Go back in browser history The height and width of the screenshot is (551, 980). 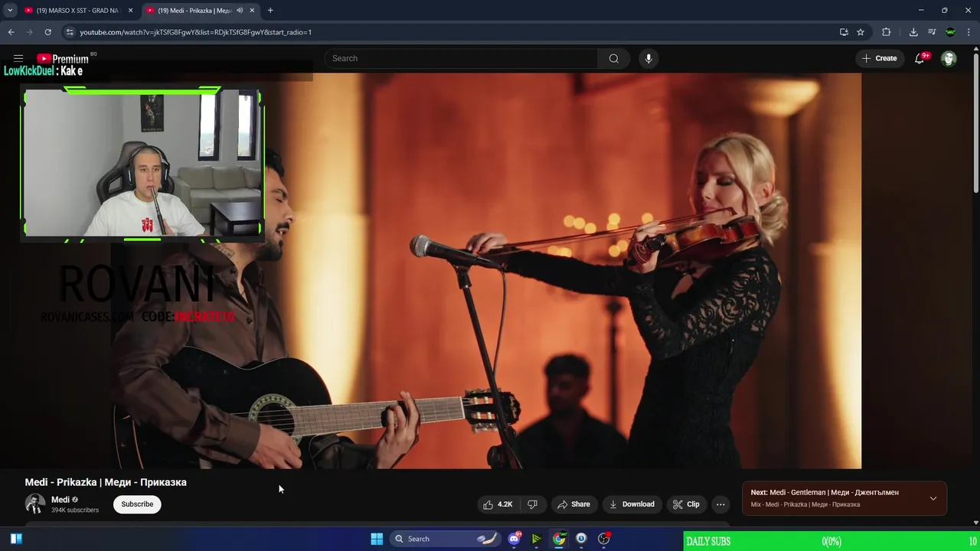pos(11,32)
